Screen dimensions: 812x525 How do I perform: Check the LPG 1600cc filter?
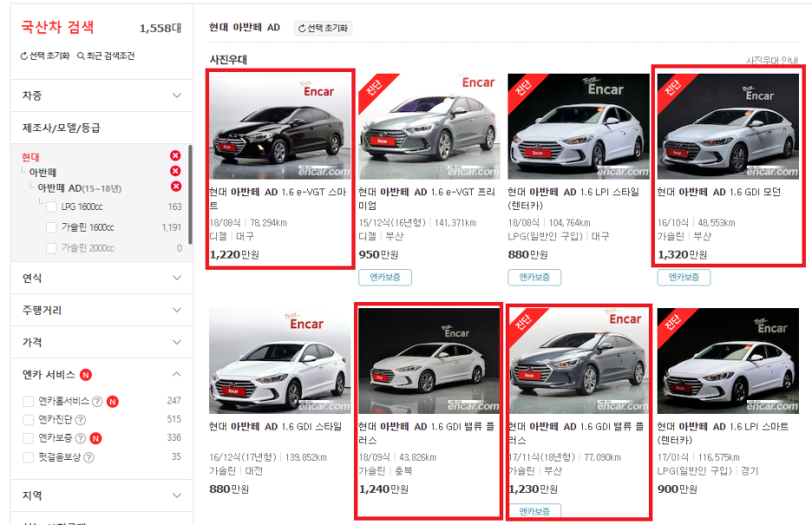coord(51,207)
